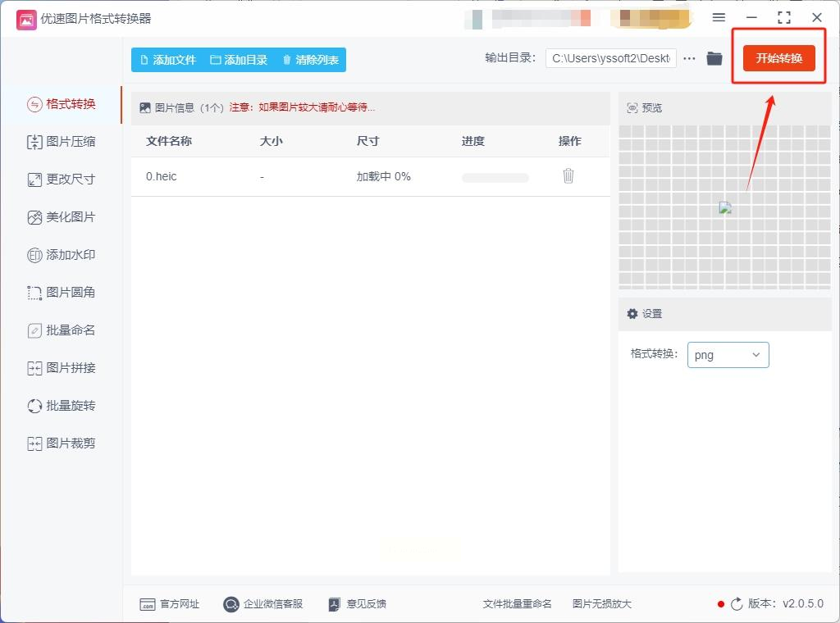Expand the png format conversion dropdown

tap(728, 355)
